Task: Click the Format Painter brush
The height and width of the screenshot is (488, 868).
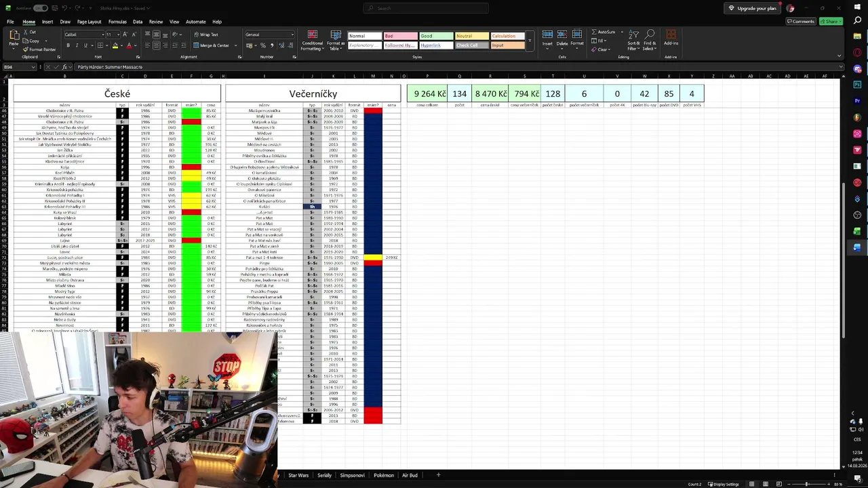Action: [x=39, y=49]
